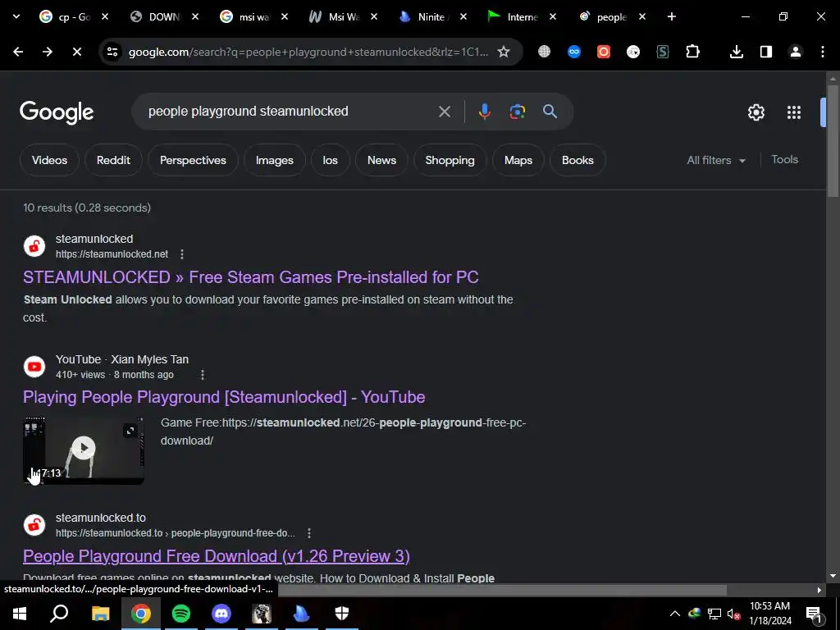Go to Google logo homepage
The image size is (840, 630).
pyautogui.click(x=57, y=112)
